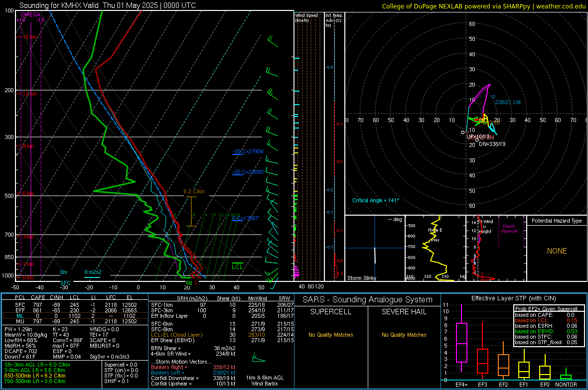Select the blue Bunkers Left storm motion row

point(193,373)
